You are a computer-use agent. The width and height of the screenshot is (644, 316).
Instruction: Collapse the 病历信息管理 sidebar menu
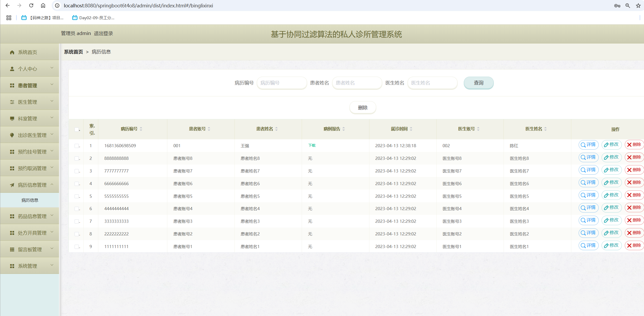point(30,185)
